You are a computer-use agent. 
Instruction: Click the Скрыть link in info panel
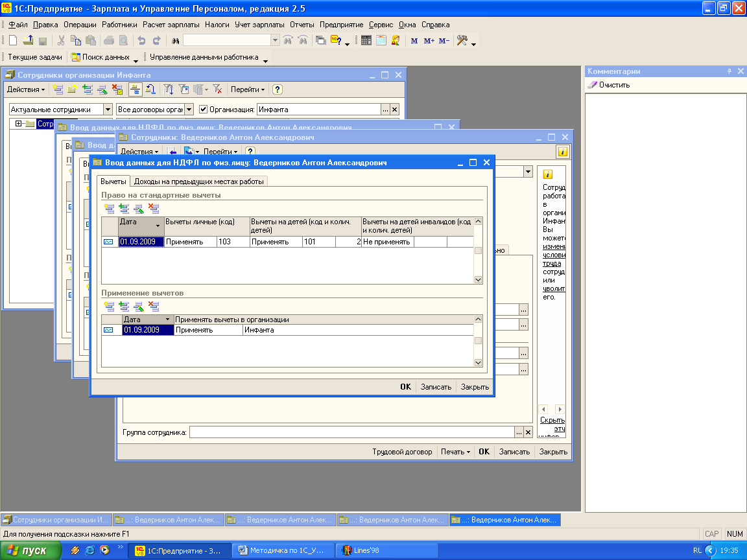point(552,420)
